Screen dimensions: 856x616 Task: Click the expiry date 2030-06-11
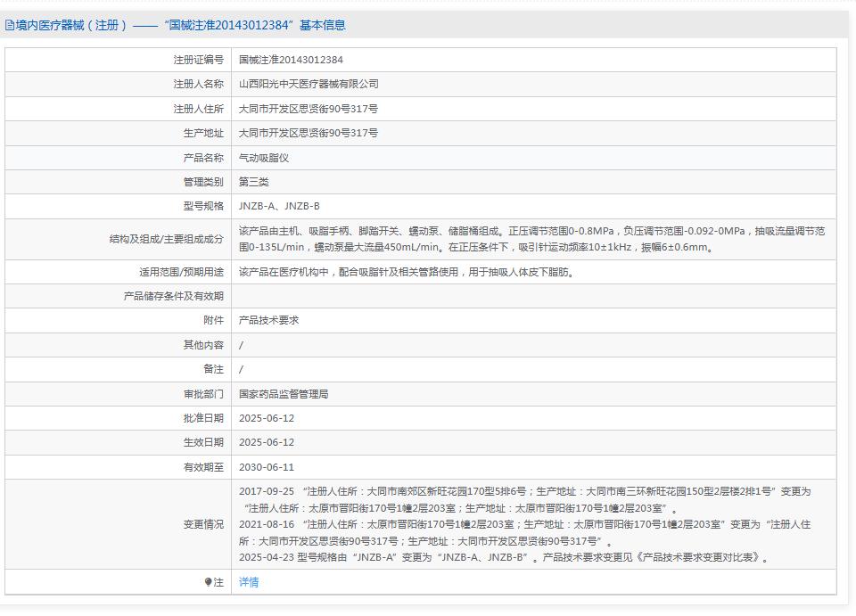265,466
